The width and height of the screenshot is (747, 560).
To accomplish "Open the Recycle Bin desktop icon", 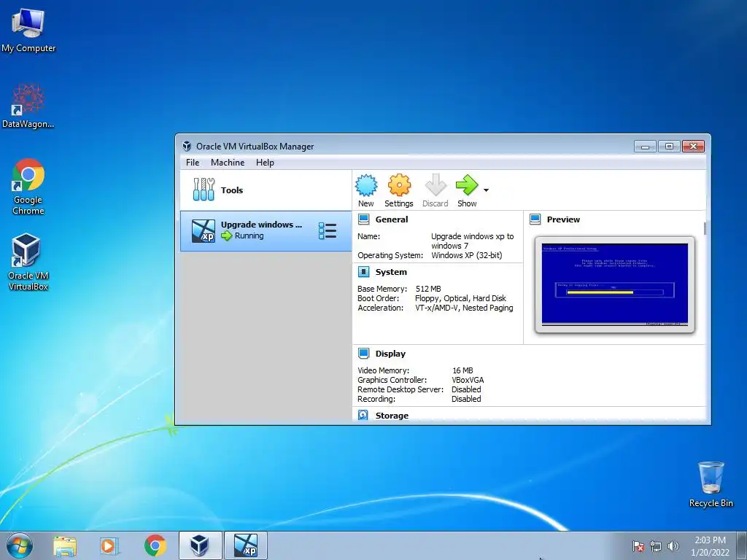I will coord(711,484).
